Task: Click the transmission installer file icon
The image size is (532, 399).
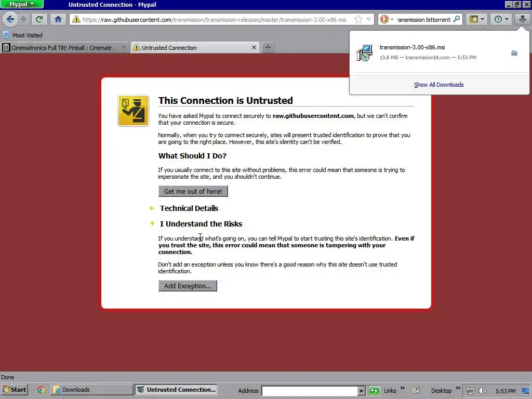Action: [364, 52]
